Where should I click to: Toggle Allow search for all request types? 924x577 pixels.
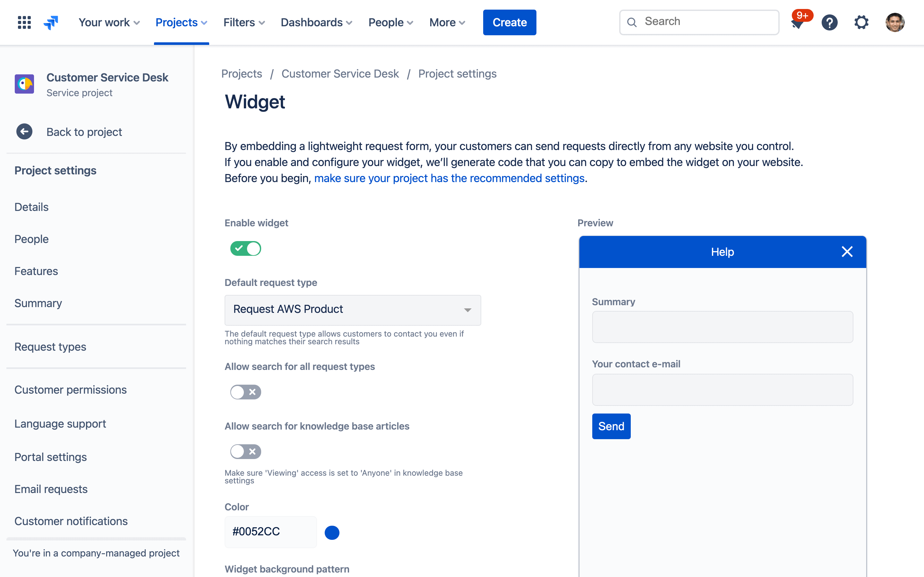point(245,391)
